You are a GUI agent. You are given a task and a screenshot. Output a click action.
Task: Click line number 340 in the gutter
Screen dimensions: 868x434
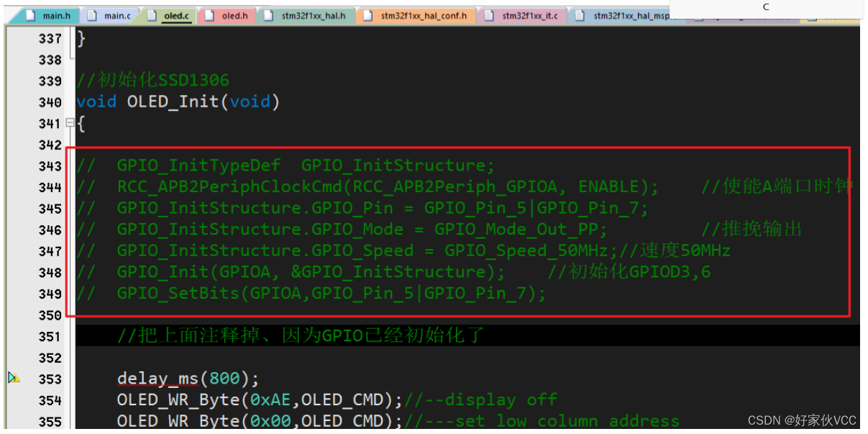click(x=50, y=102)
